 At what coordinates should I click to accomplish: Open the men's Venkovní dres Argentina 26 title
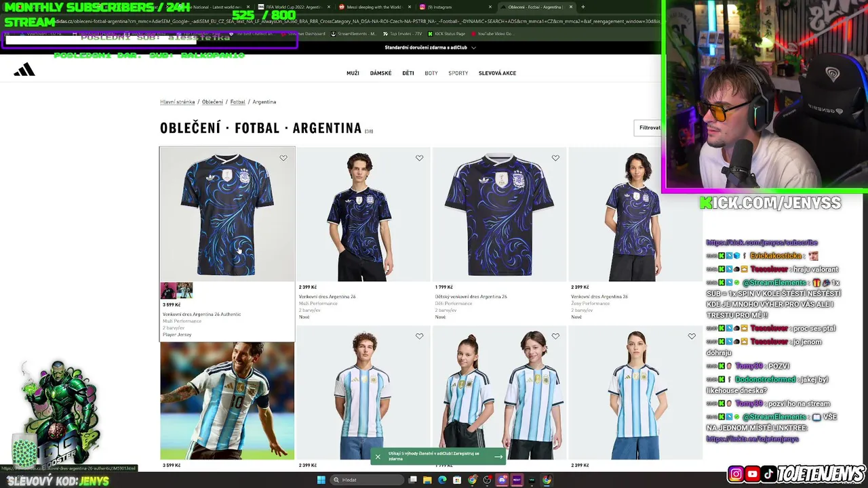coord(327,297)
